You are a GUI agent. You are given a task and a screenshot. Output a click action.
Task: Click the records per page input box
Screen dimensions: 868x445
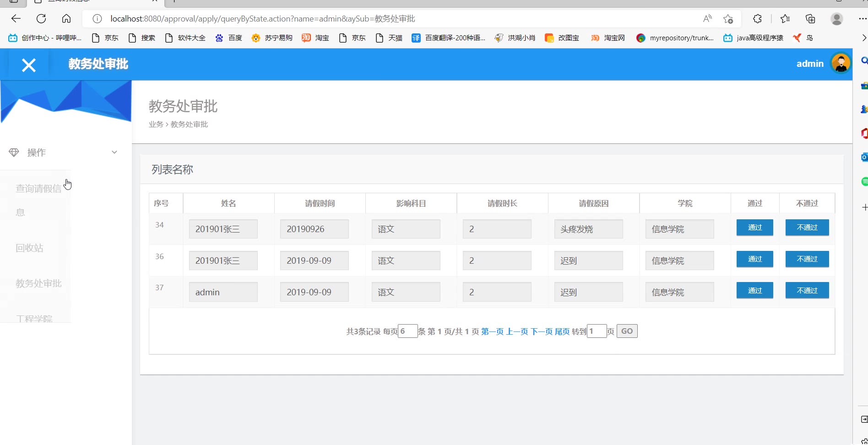pos(407,331)
